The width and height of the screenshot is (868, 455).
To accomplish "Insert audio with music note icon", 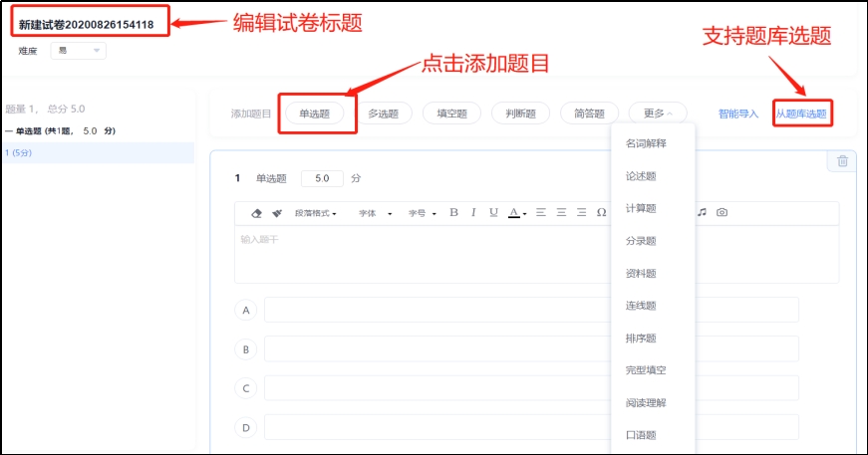I will (x=702, y=212).
